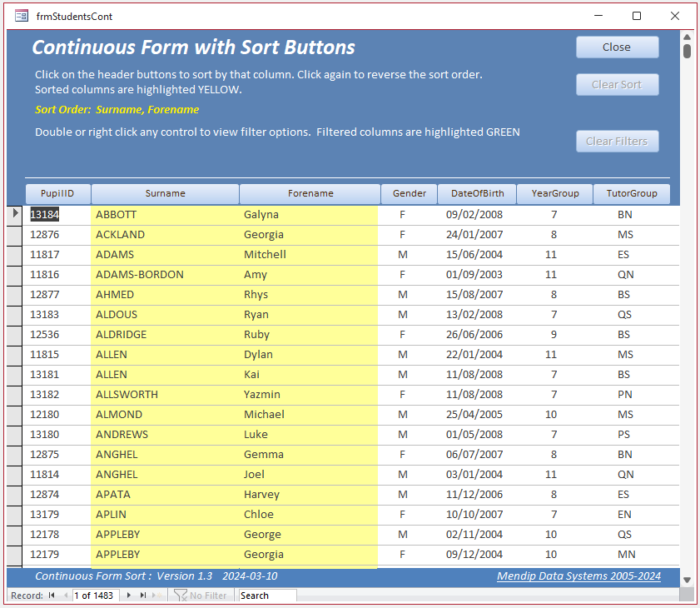Sort by the TutorGroup header button

[x=632, y=193]
